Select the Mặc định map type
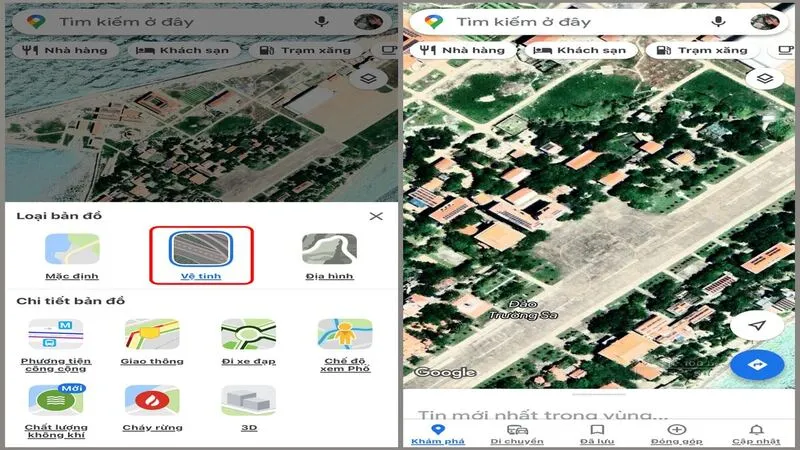800x450 pixels. pos(72,257)
